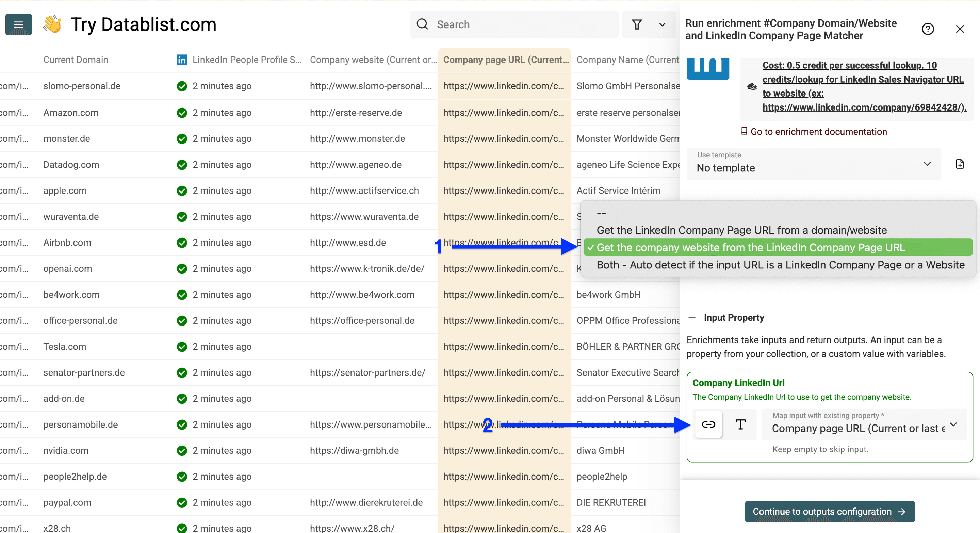Click the save template document icon
Viewport: 980px width, 533px height.
click(960, 164)
